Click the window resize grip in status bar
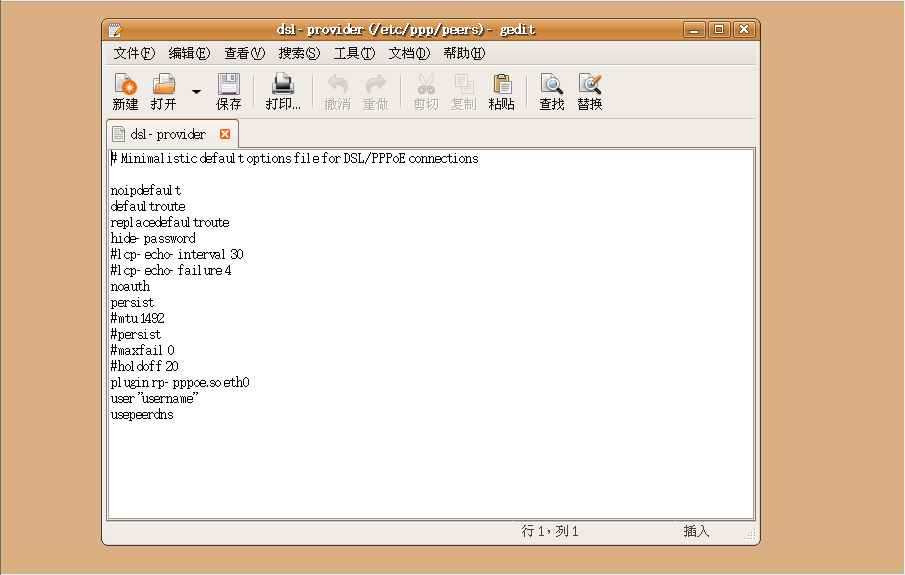The image size is (905, 575). pos(750,535)
